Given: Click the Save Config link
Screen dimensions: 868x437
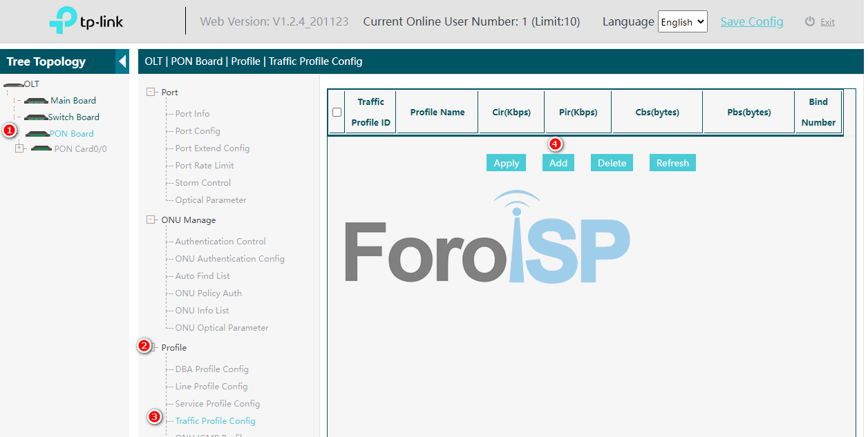Looking at the screenshot, I should coord(751,21).
